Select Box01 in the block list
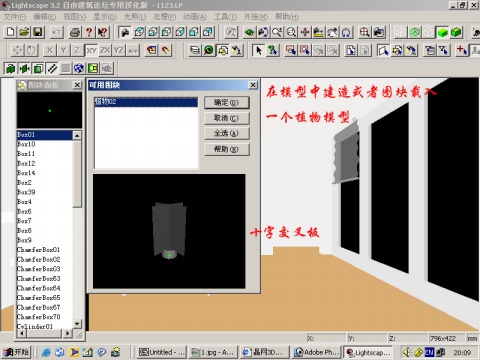This screenshot has width=480, height=360. (x=44, y=135)
